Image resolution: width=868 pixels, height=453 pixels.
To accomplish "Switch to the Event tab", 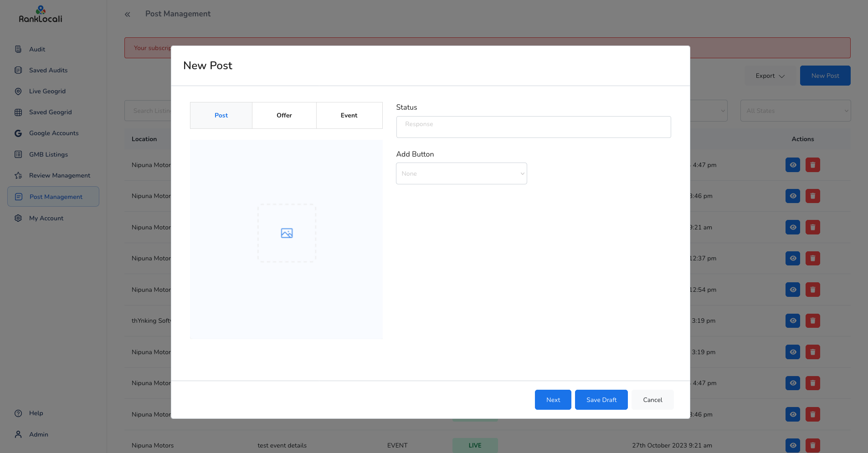I will click(349, 116).
